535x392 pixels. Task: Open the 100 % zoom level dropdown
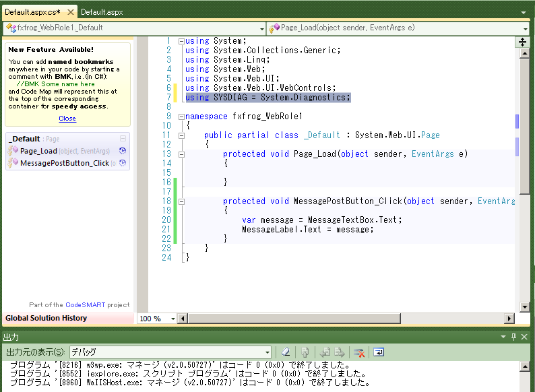pos(172,319)
